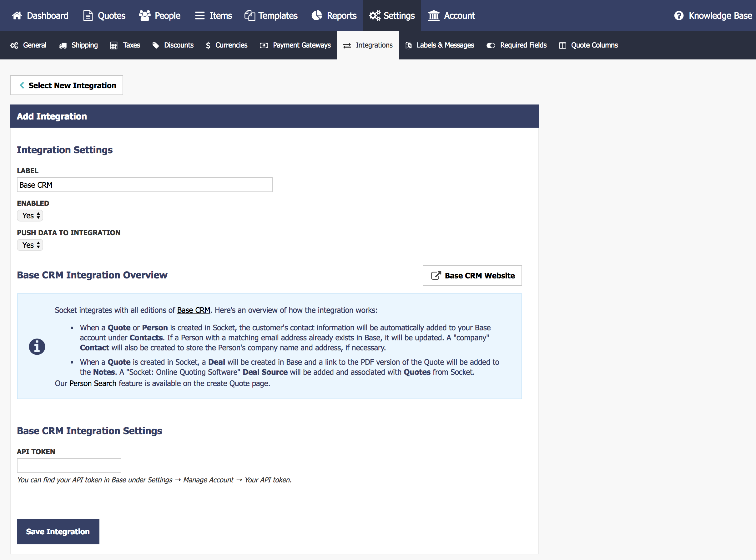Click the Integrations exchange arrows icon

347,45
